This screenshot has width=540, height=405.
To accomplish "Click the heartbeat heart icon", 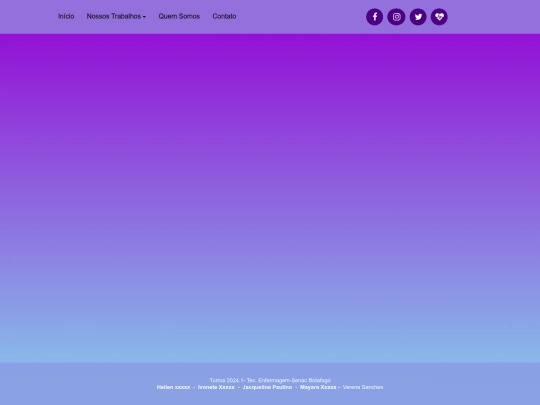I will click(x=439, y=17).
